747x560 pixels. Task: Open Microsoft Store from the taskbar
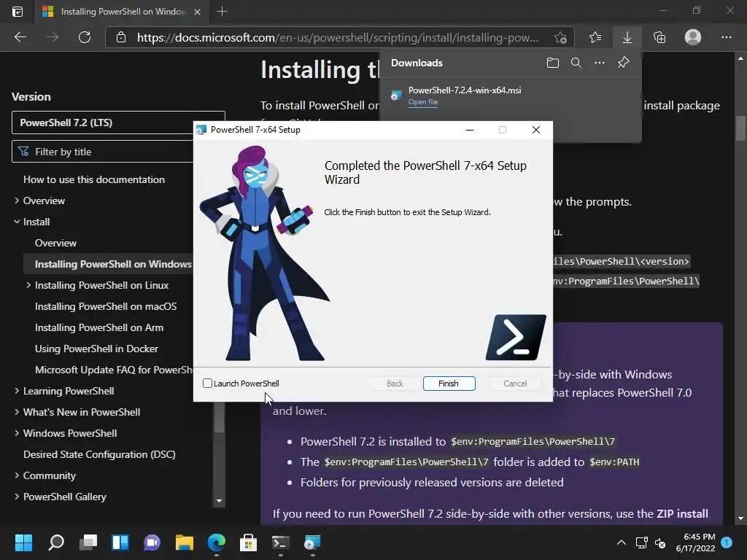click(x=248, y=542)
